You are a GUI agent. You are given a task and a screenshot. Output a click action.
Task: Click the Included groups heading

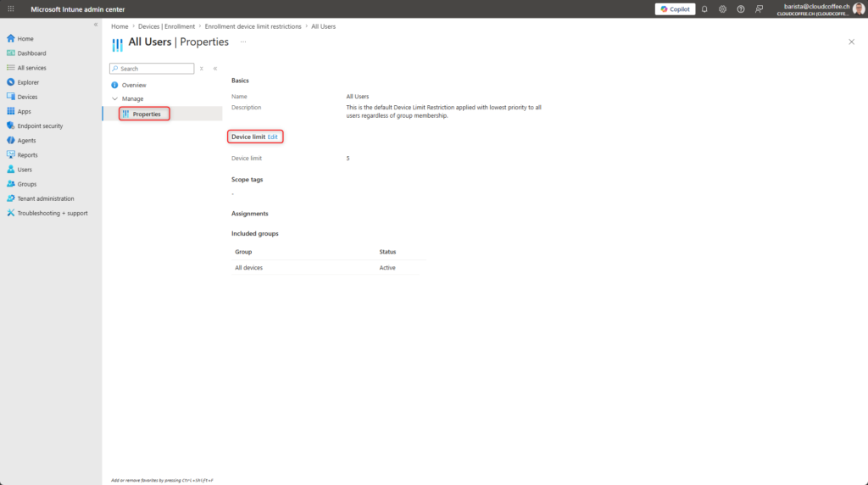tap(254, 234)
